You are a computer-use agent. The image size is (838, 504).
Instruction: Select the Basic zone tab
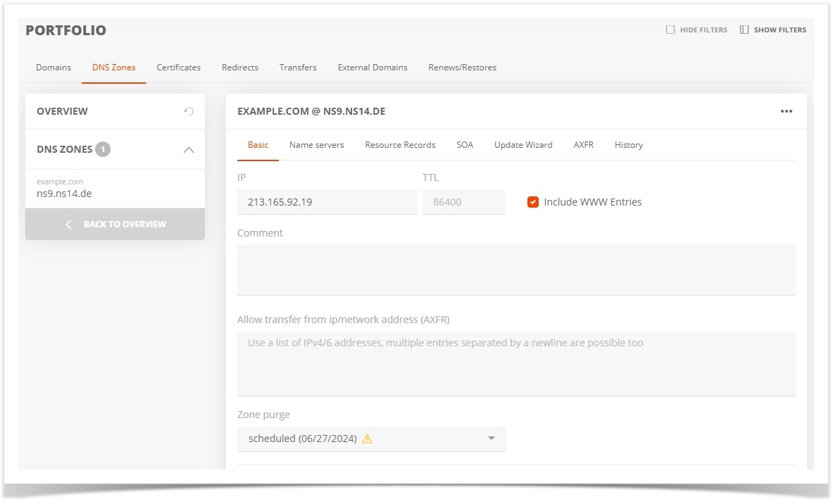pos(258,145)
